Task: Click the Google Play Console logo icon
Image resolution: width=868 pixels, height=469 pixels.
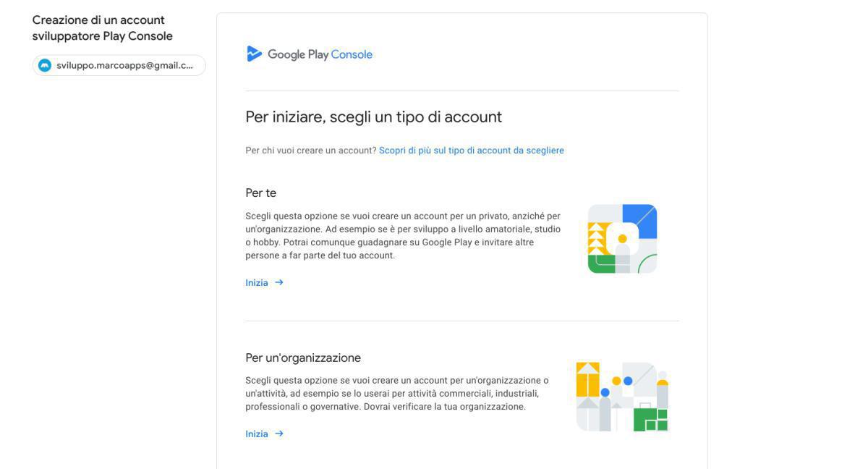Action: click(x=254, y=54)
